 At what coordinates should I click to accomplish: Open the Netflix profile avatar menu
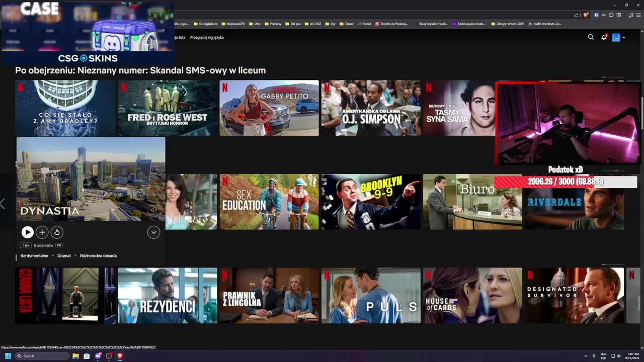[616, 37]
